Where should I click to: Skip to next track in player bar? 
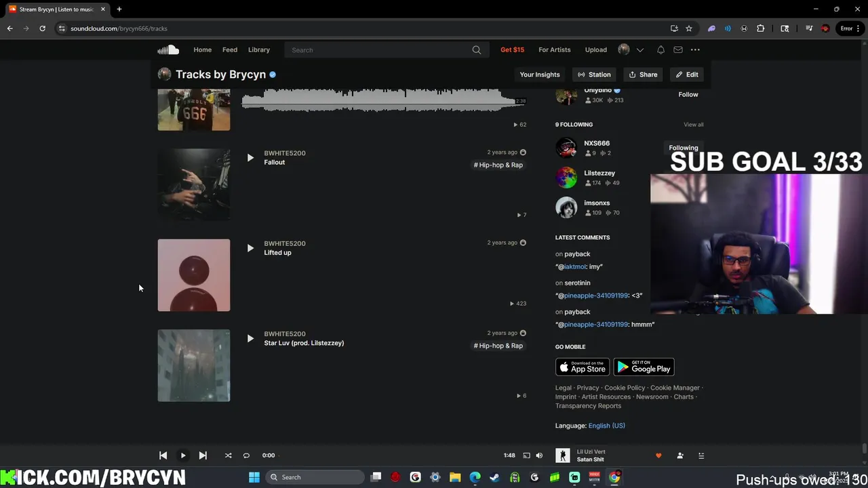coord(203,455)
